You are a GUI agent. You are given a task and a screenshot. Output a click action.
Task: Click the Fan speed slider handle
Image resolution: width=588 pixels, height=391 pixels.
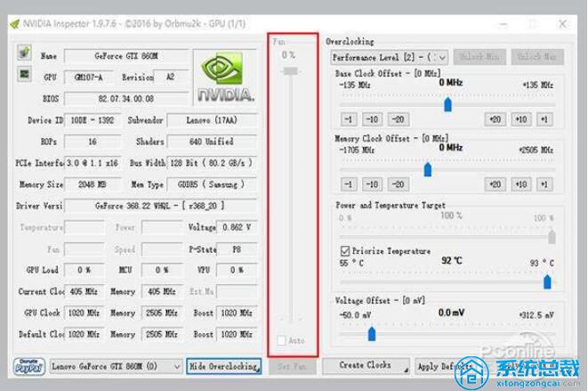291,71
